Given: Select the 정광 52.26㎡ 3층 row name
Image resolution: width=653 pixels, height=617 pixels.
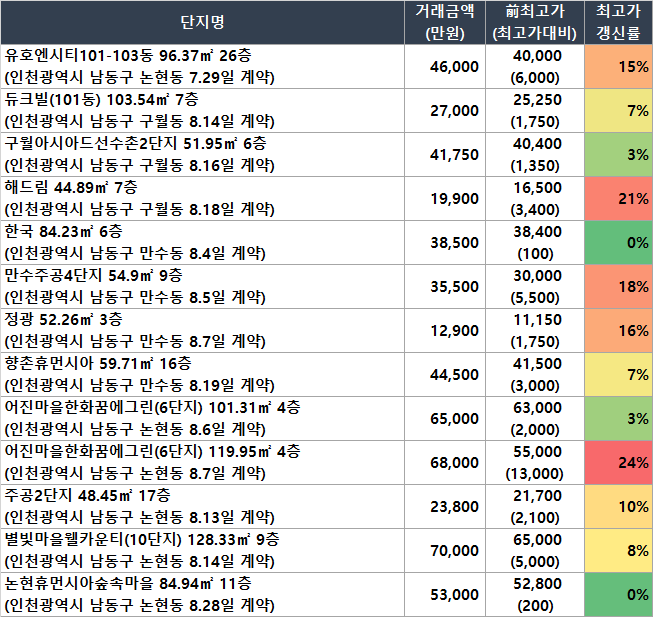Looking at the screenshot, I should [x=202, y=331].
